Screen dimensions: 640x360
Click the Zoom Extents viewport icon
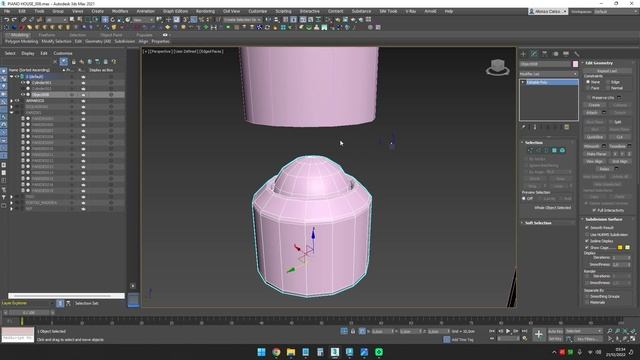[625, 331]
